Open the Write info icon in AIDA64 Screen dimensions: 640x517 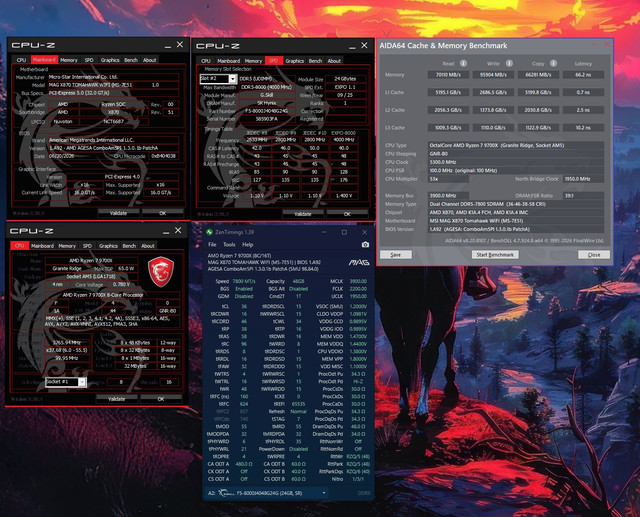coord(509,63)
